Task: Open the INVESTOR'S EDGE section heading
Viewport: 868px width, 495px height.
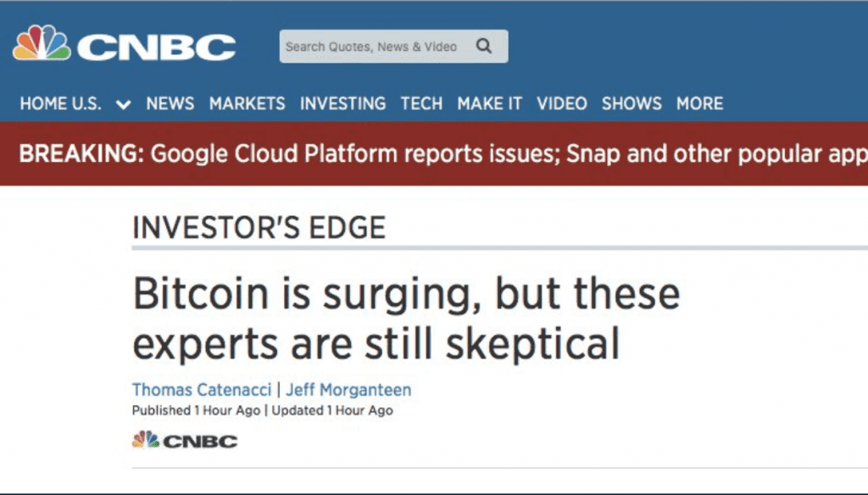Action: click(259, 227)
